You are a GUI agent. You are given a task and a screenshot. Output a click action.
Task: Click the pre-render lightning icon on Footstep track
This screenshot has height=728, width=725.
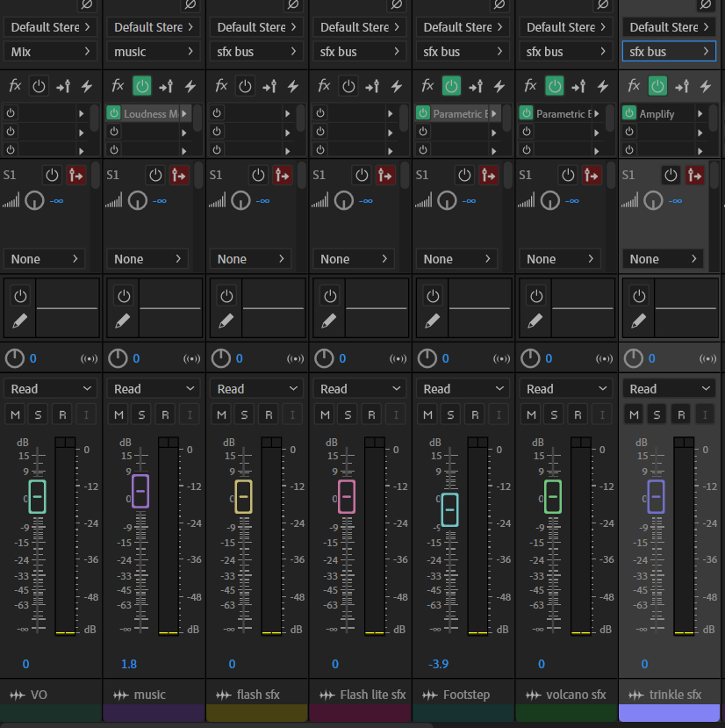(x=500, y=86)
